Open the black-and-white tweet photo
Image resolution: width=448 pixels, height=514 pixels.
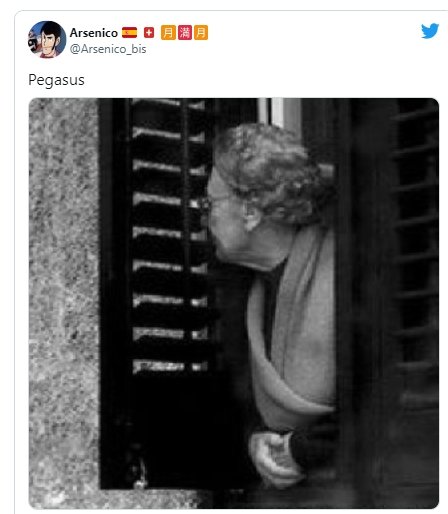(234, 303)
